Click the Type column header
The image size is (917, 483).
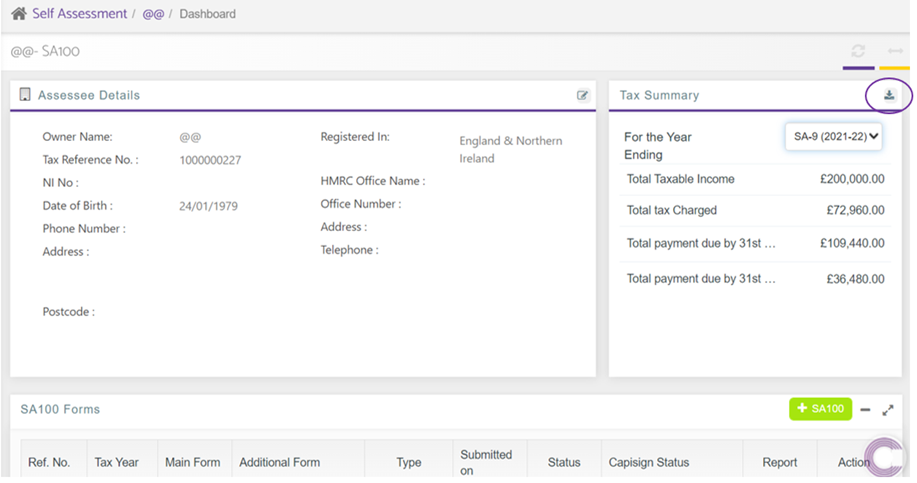[x=409, y=462]
